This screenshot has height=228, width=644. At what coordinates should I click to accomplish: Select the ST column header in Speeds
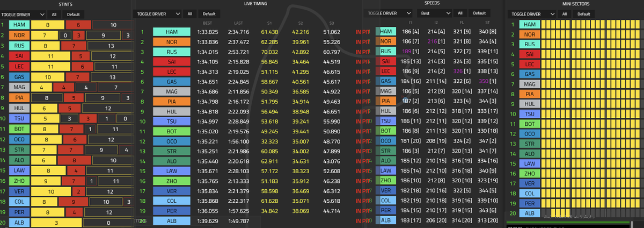click(488, 23)
